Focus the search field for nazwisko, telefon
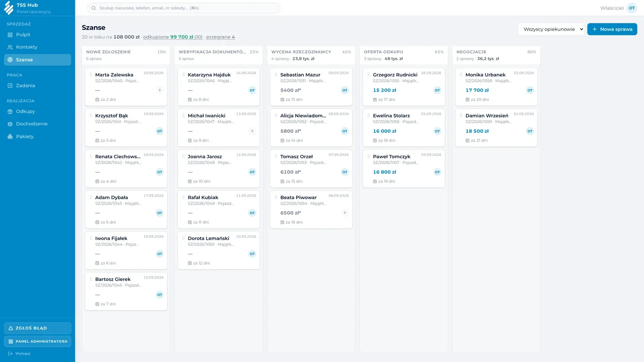Screen dimensions: 644x362 [184, 8]
